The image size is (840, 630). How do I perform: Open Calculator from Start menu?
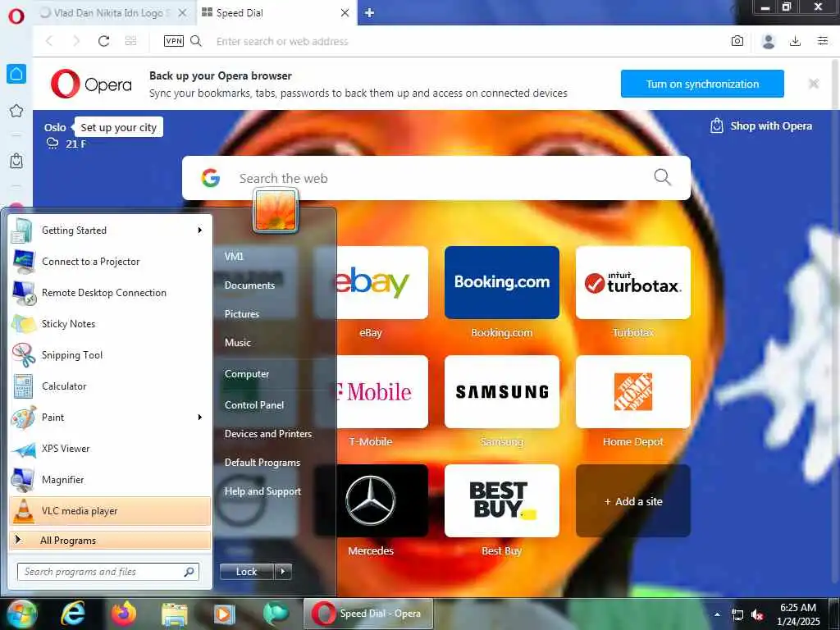point(110,386)
